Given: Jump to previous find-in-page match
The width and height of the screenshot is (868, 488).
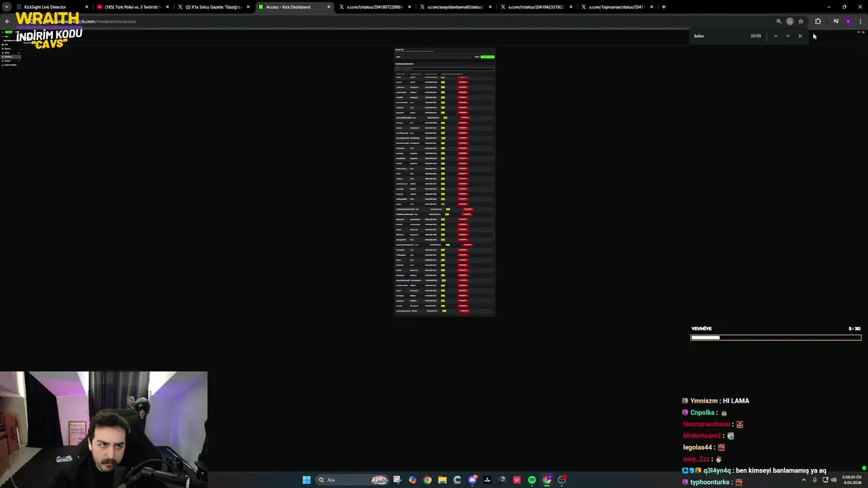Looking at the screenshot, I should tap(775, 36).
